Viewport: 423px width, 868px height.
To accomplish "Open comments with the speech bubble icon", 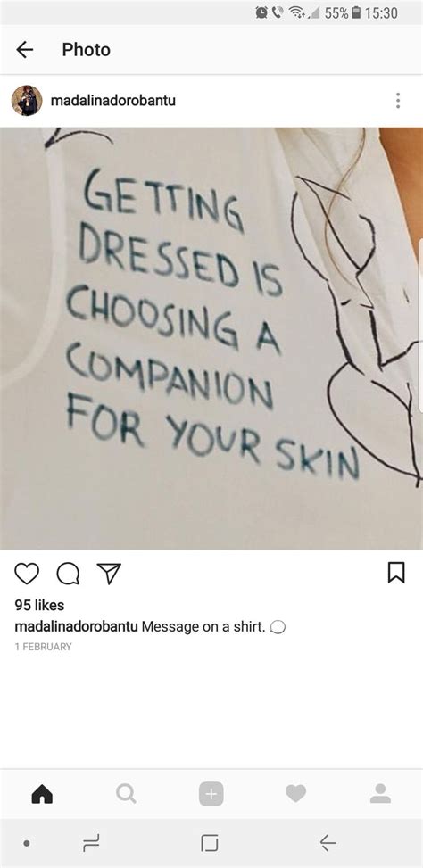I will (x=68, y=574).
